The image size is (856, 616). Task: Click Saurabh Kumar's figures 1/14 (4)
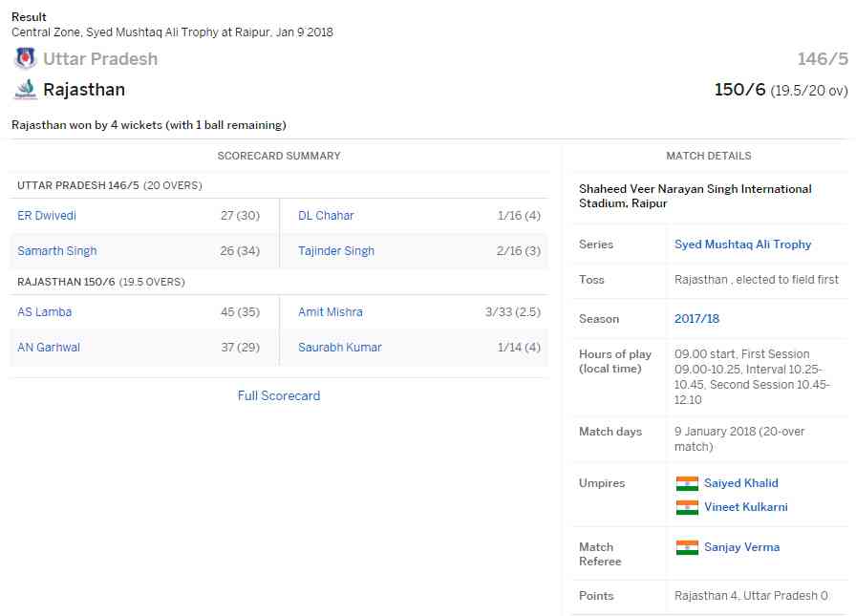point(519,348)
